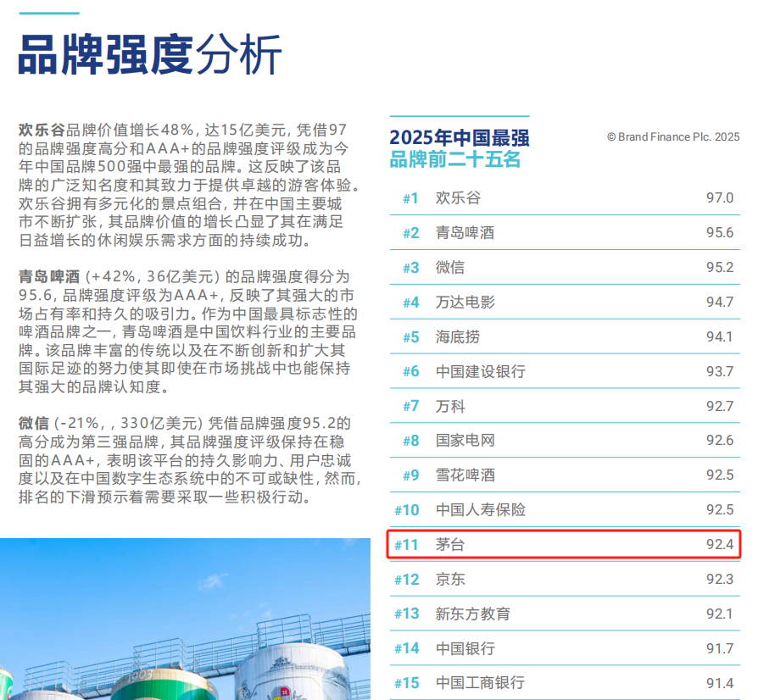The width and height of the screenshot is (758, 700).
Task: Click the score 92.4
Action: click(720, 544)
